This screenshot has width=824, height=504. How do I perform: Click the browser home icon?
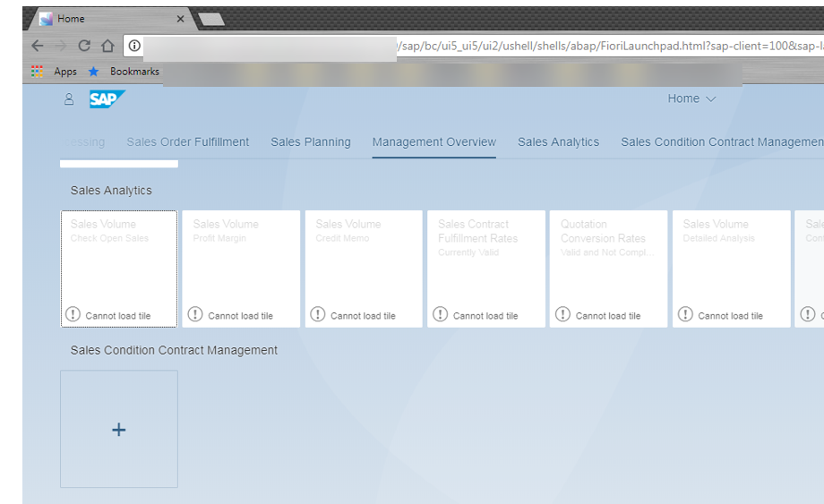click(x=107, y=46)
